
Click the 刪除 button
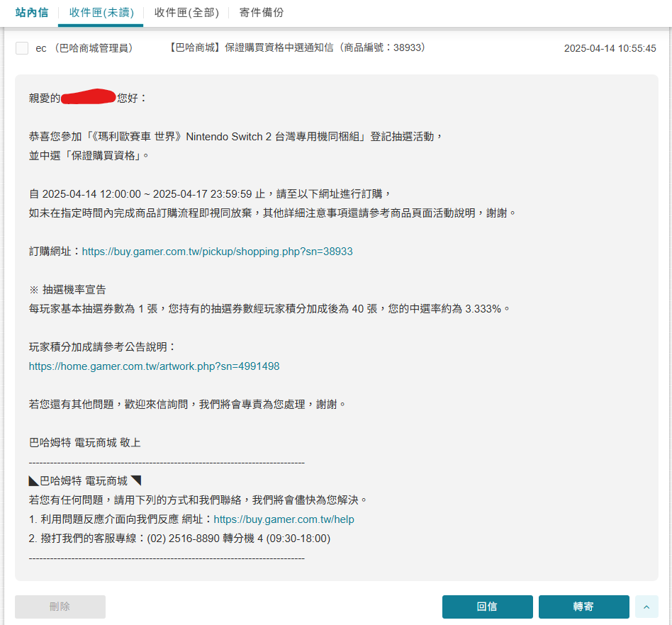(x=60, y=607)
